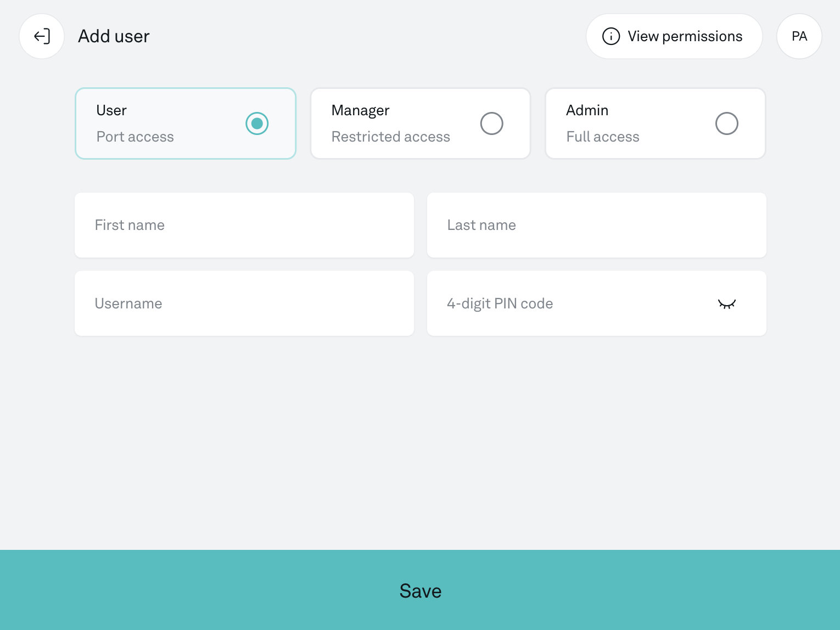Click the User role card title
Screen dimensions: 840x630
tap(111, 110)
